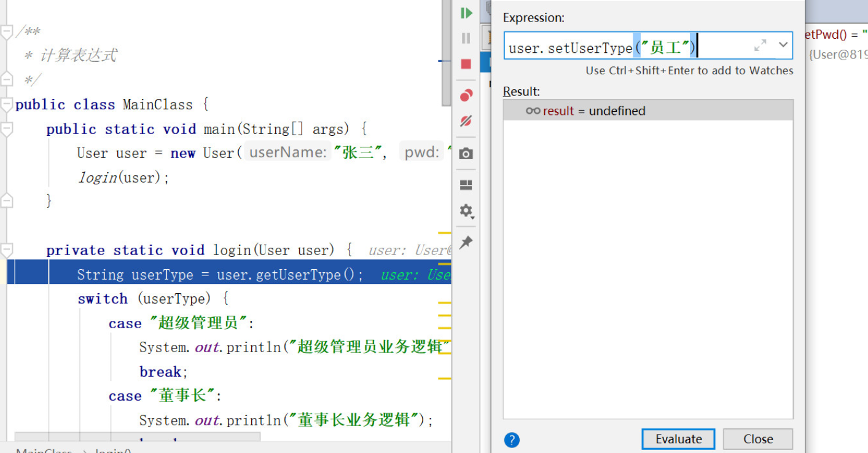Click the 'userName:' parameter hint

tap(287, 152)
